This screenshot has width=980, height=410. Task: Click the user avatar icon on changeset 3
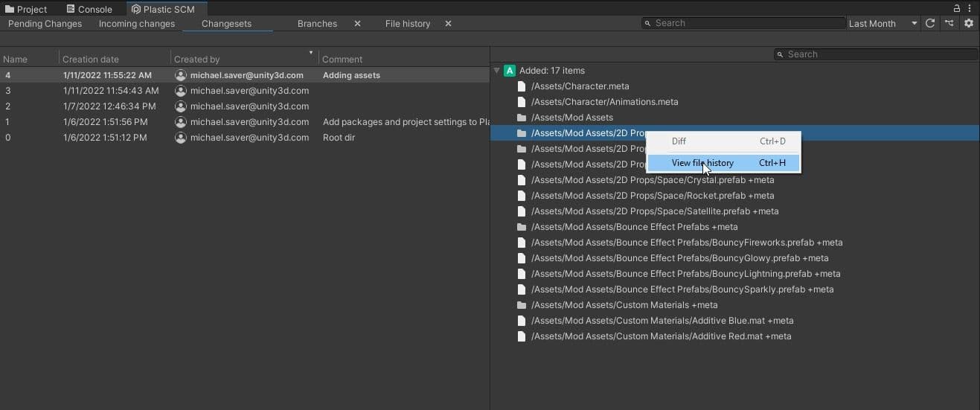tap(180, 91)
